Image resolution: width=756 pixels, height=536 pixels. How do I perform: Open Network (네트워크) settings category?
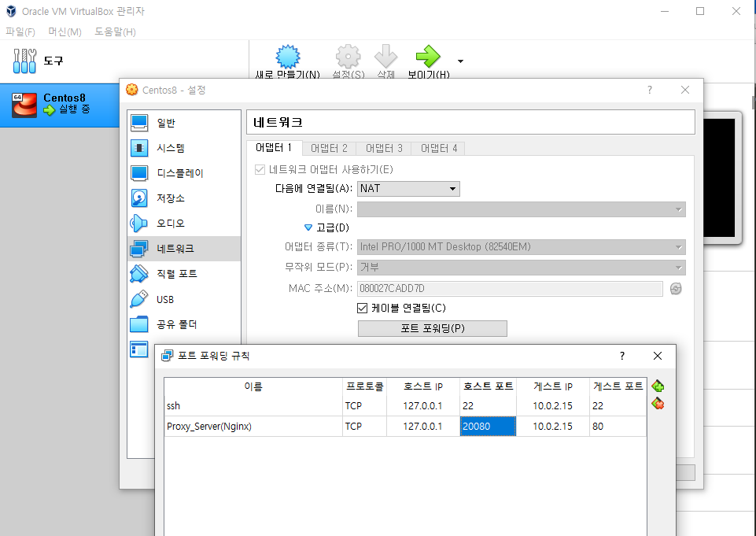pos(184,249)
